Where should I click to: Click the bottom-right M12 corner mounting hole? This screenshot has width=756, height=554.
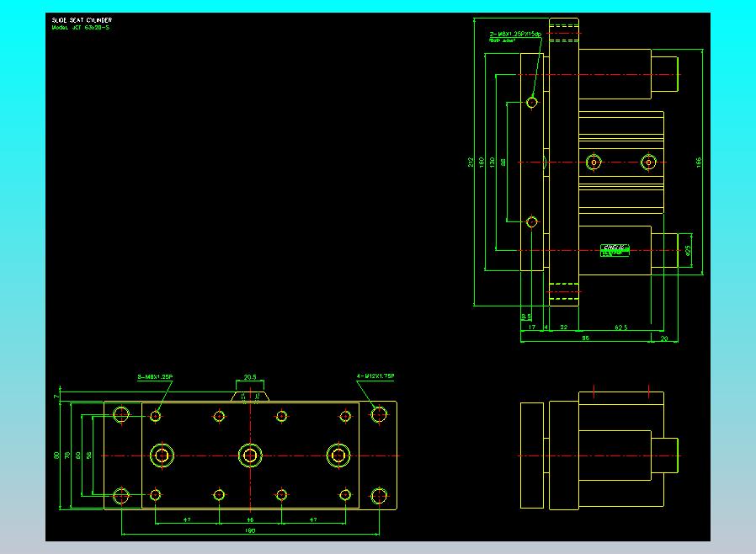[380, 496]
